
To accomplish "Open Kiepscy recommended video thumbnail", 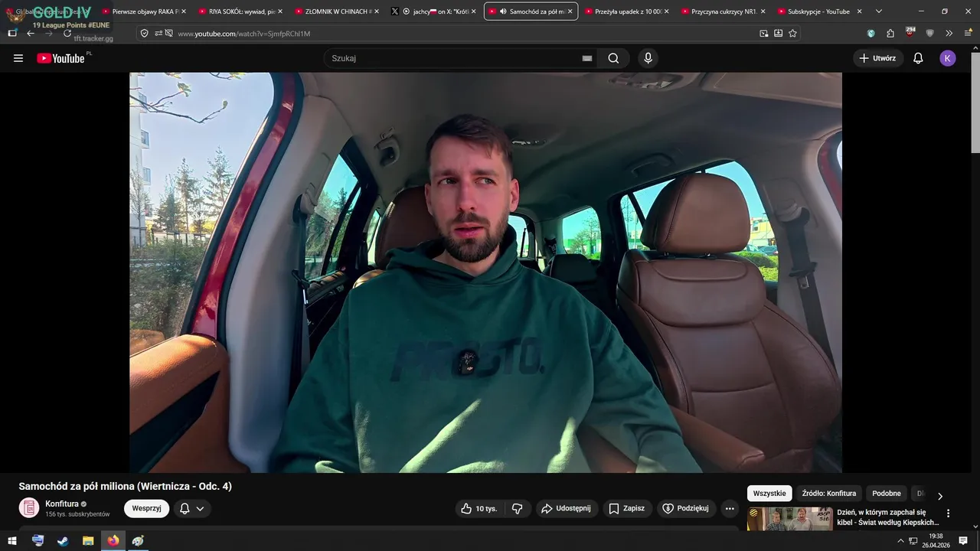I will 789,520.
